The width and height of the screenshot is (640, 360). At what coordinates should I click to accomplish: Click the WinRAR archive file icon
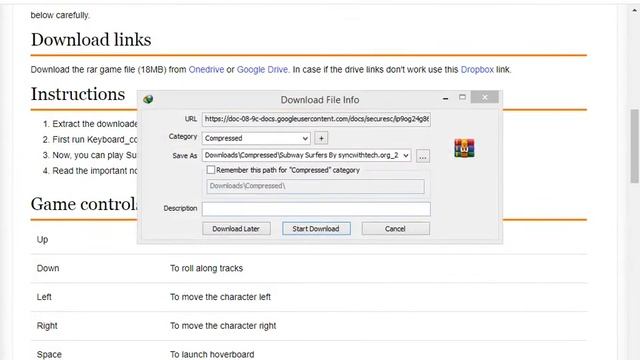(464, 148)
